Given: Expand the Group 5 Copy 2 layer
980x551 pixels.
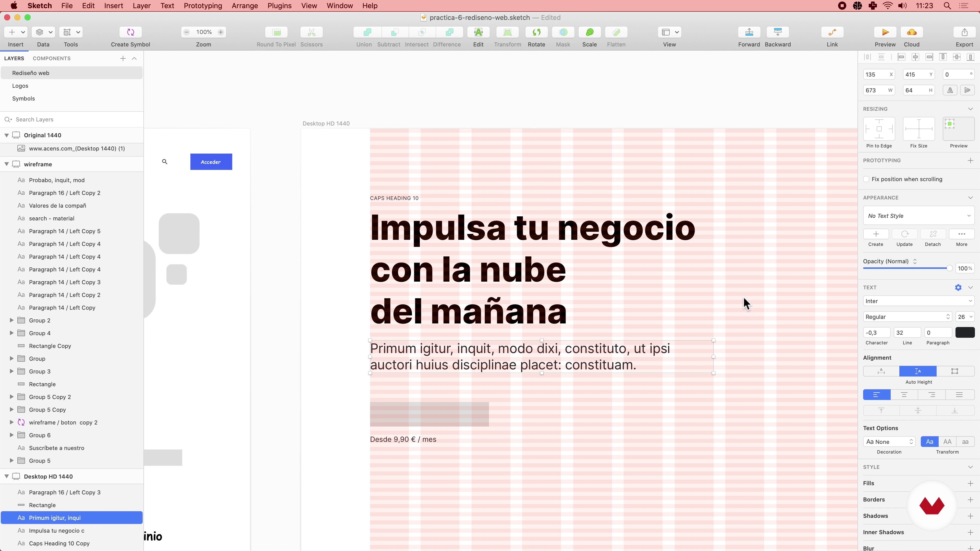Looking at the screenshot, I should click(x=11, y=397).
